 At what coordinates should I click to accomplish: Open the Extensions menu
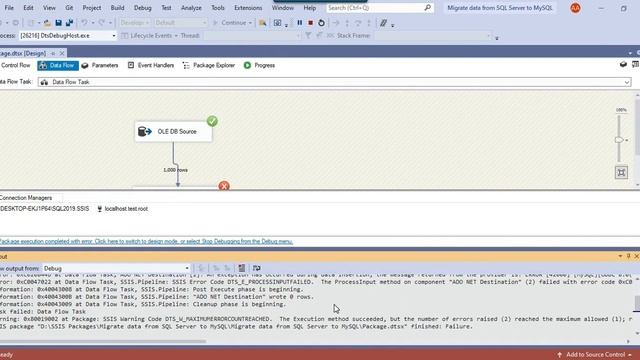248,8
